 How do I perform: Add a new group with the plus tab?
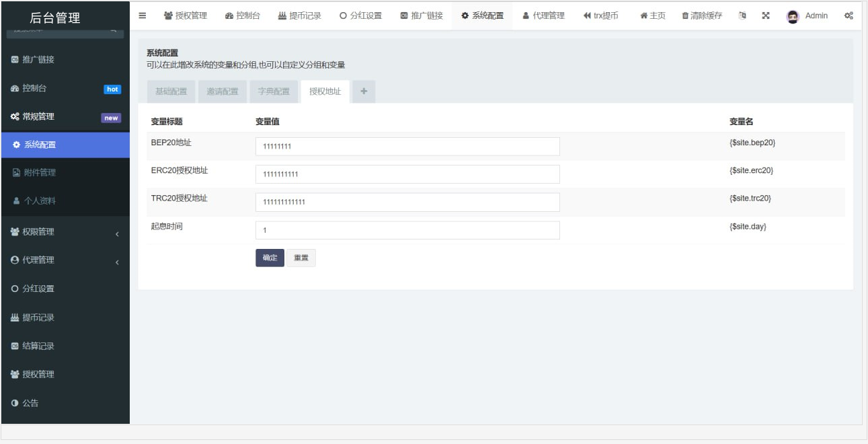[x=364, y=91]
